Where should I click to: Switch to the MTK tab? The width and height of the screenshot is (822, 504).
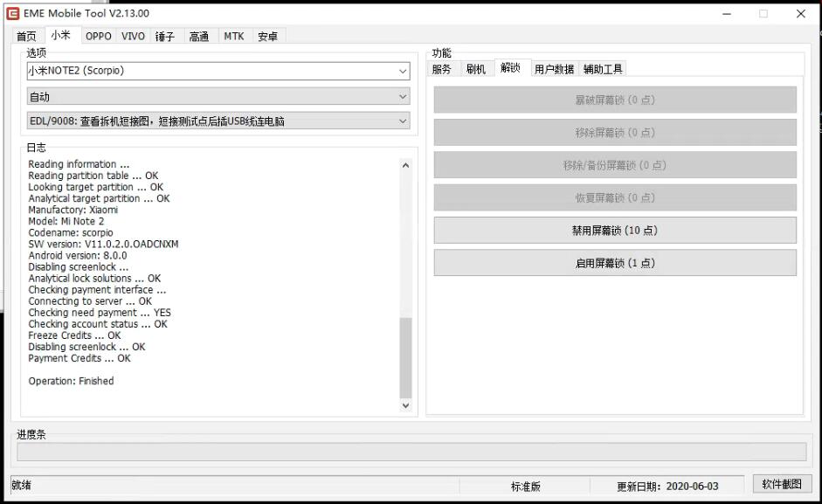point(234,36)
